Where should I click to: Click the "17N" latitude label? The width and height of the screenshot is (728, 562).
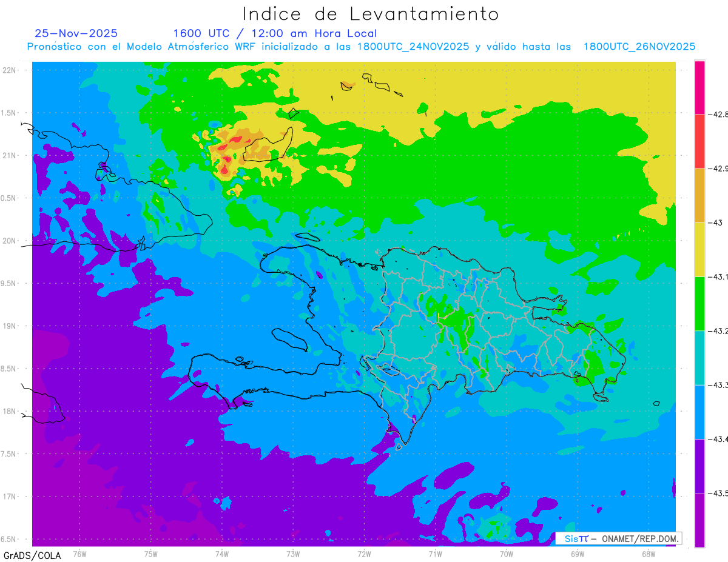(x=9, y=497)
